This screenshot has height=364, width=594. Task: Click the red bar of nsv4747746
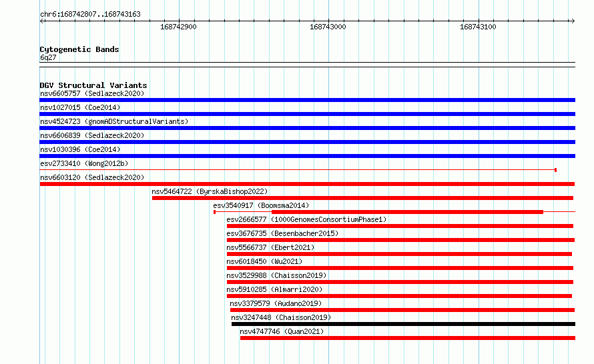coord(408,338)
